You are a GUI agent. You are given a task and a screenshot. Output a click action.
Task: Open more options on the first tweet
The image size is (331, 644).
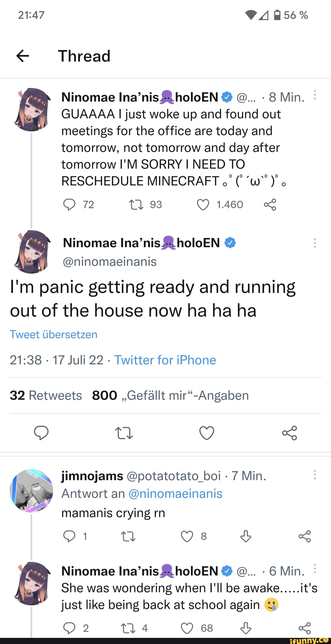[x=314, y=95]
